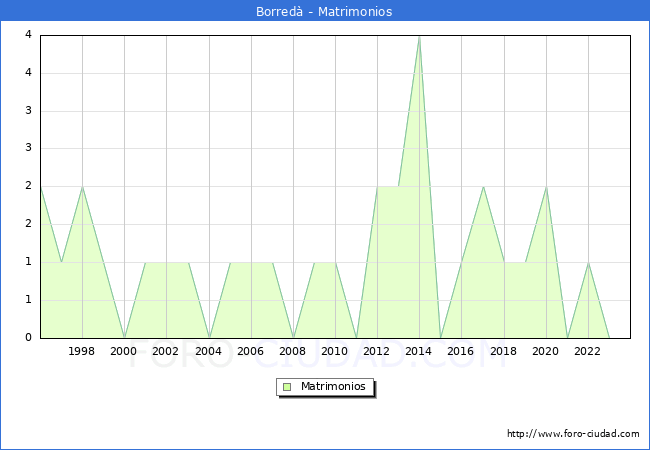Screen dimensions: 650x450
Task: Click the 2014 x-axis year label
Action: tap(419, 351)
